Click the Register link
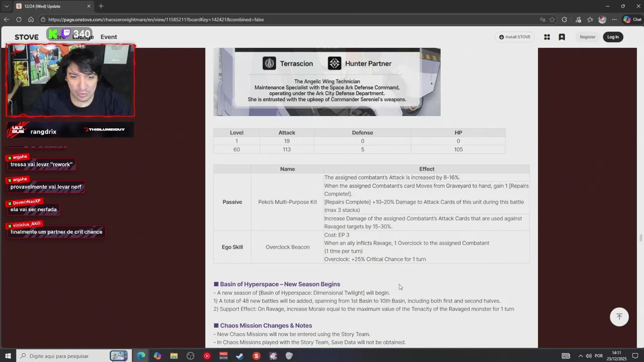 587,37
